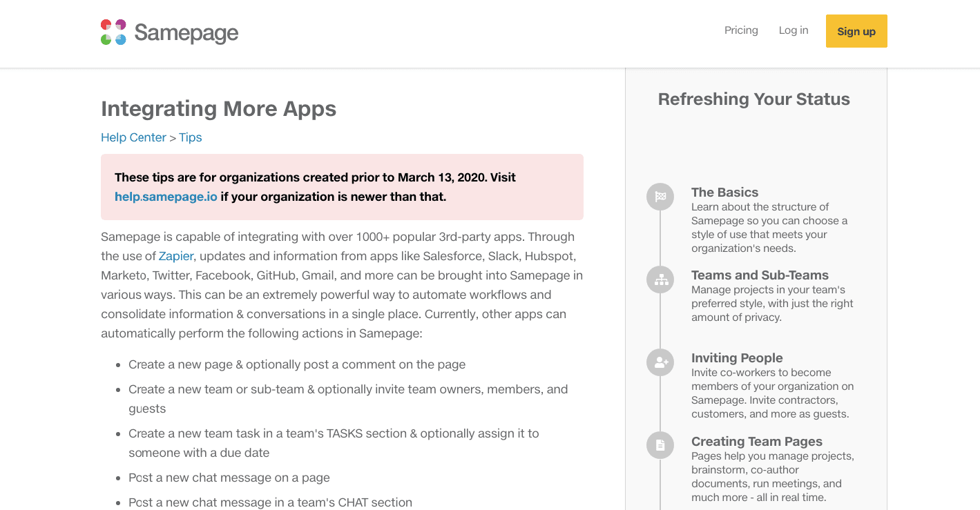Open The Basics heading in the sidebar
Image resolution: width=980 pixels, height=510 pixels.
pos(724,193)
